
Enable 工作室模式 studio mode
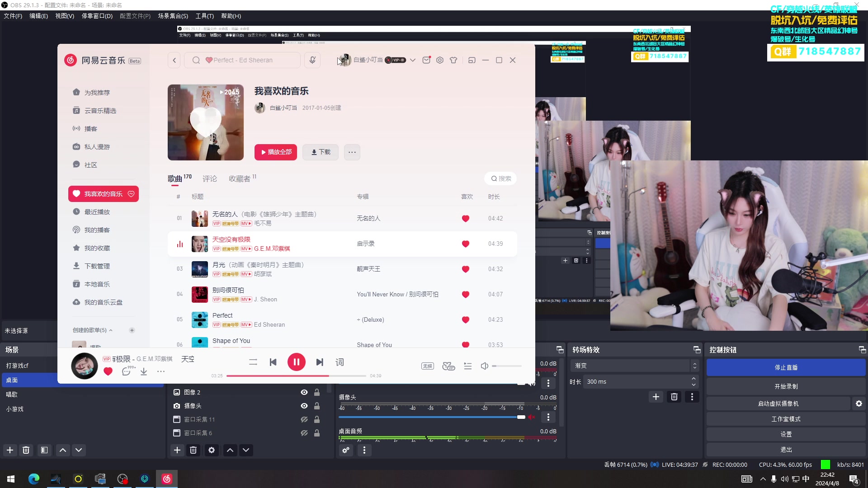click(x=786, y=419)
